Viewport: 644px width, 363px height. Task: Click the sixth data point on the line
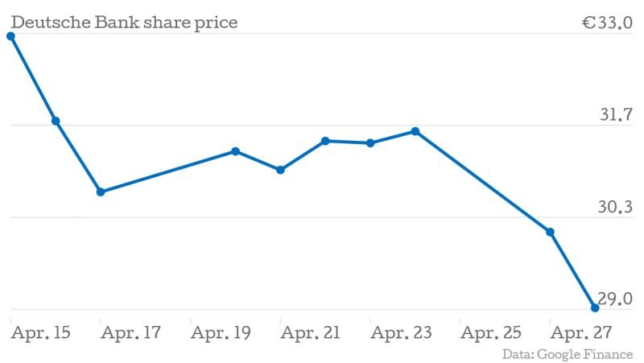pyautogui.click(x=325, y=141)
